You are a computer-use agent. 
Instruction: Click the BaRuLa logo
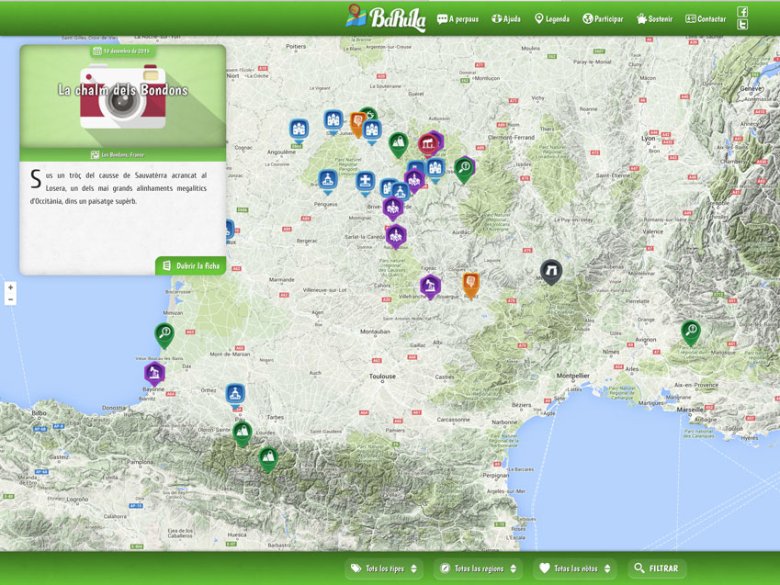[387, 18]
